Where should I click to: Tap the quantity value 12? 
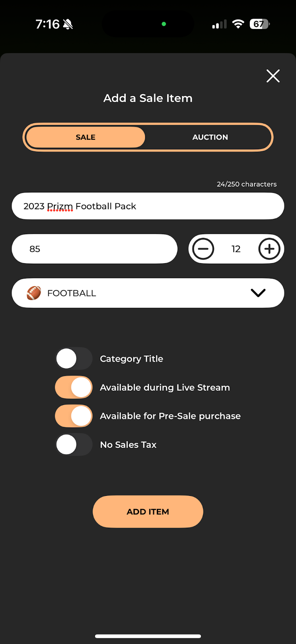tap(236, 249)
